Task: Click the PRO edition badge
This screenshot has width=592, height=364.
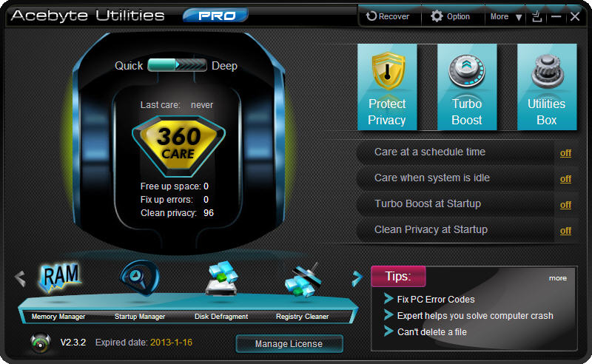Action: [x=216, y=16]
